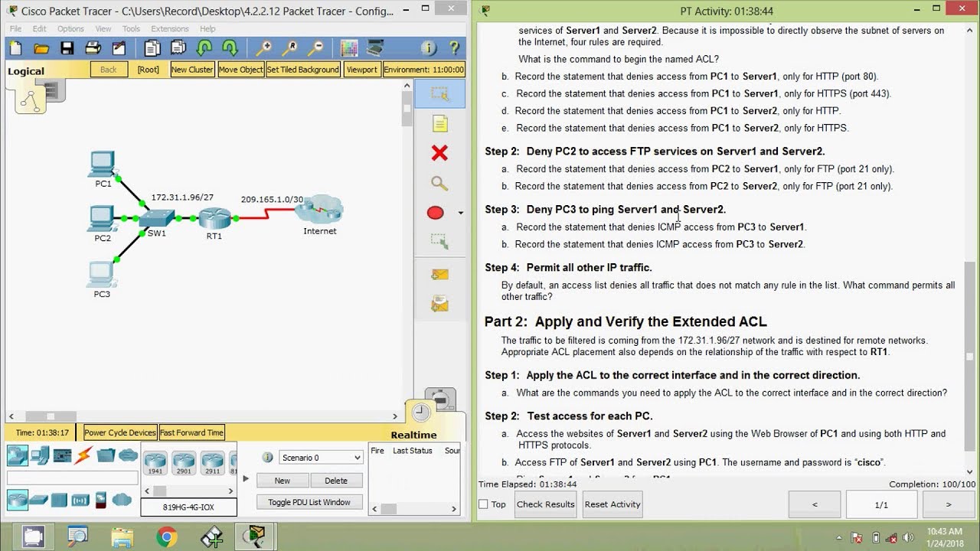980x551 pixels.
Task: Print using the printer toolbar icon
Action: click(x=93, y=48)
